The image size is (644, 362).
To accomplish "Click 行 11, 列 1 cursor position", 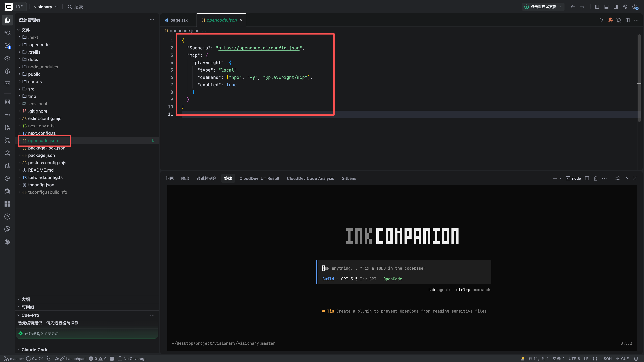I will pyautogui.click(x=538, y=358).
